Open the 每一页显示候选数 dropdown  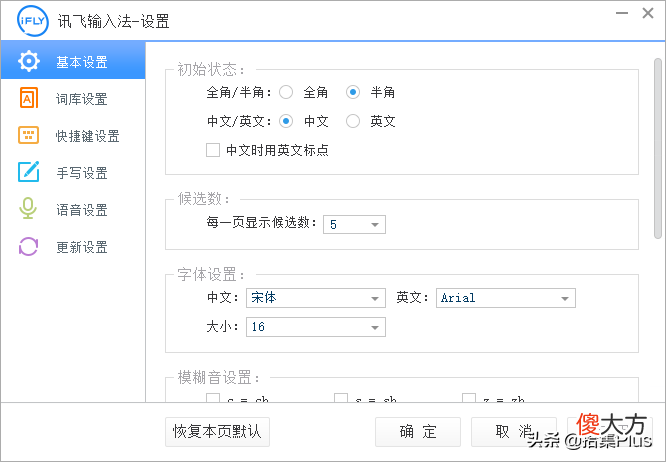tap(354, 224)
